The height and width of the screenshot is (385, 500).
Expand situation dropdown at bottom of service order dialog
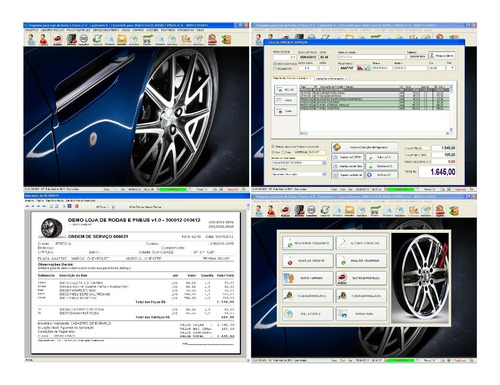(324, 174)
